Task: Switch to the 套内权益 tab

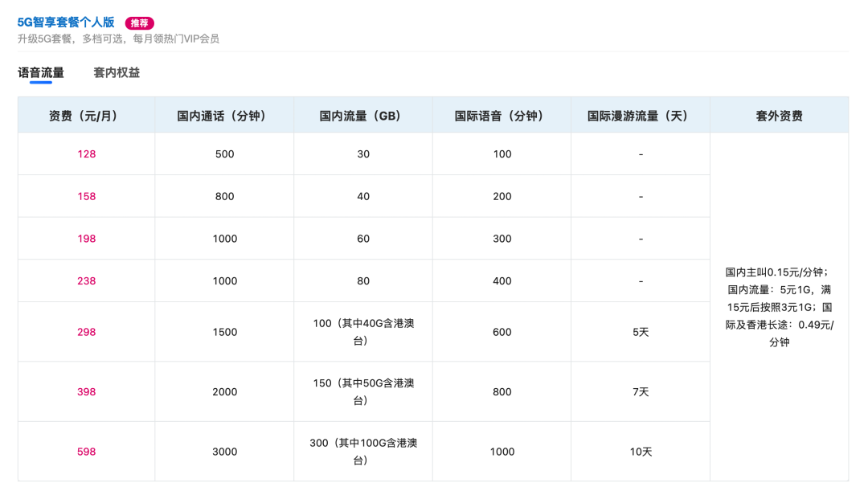Action: (115, 72)
